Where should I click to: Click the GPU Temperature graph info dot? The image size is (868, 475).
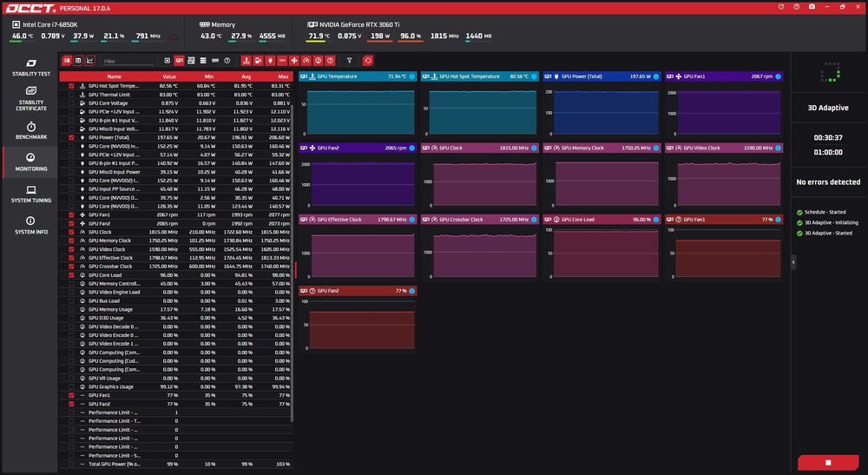[411, 76]
